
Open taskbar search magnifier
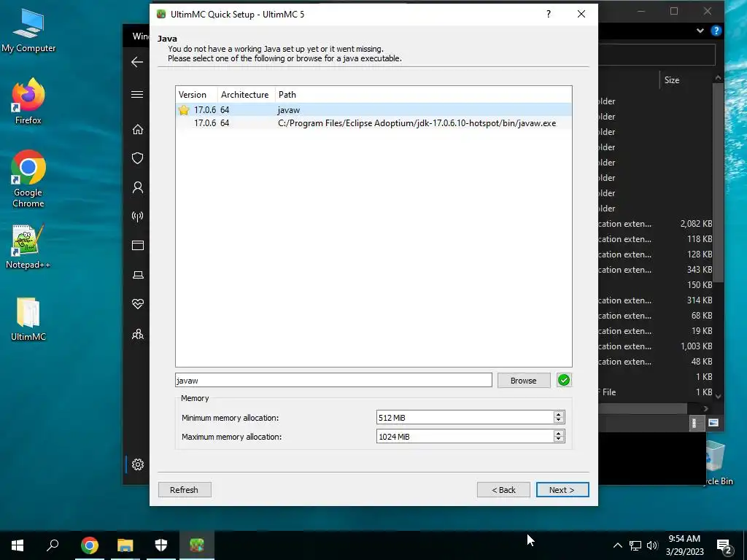coord(53,545)
